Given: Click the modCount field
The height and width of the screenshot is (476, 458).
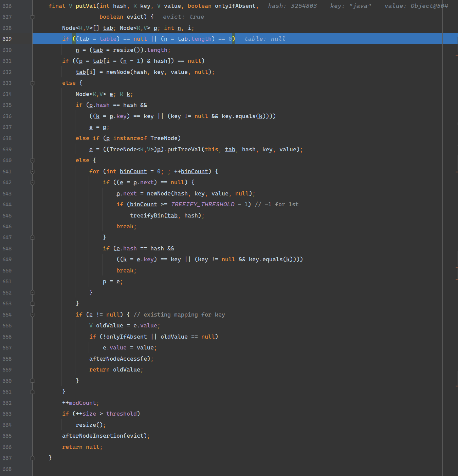Looking at the screenshot, I should point(83,403).
